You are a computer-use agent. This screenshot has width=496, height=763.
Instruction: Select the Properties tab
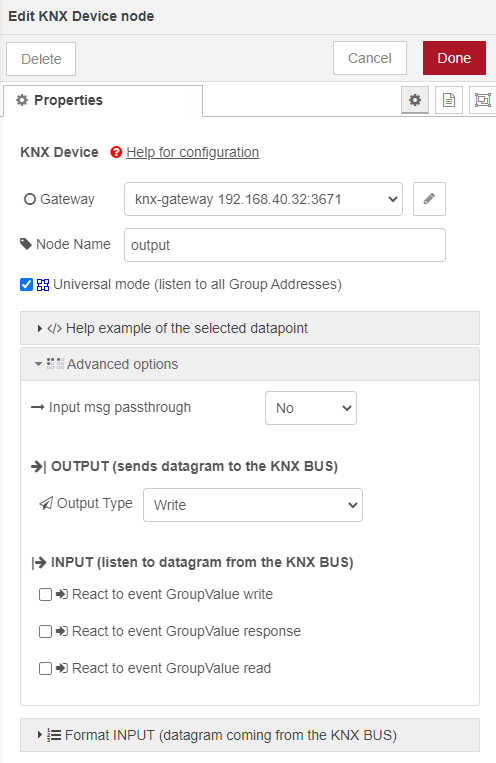(x=103, y=101)
